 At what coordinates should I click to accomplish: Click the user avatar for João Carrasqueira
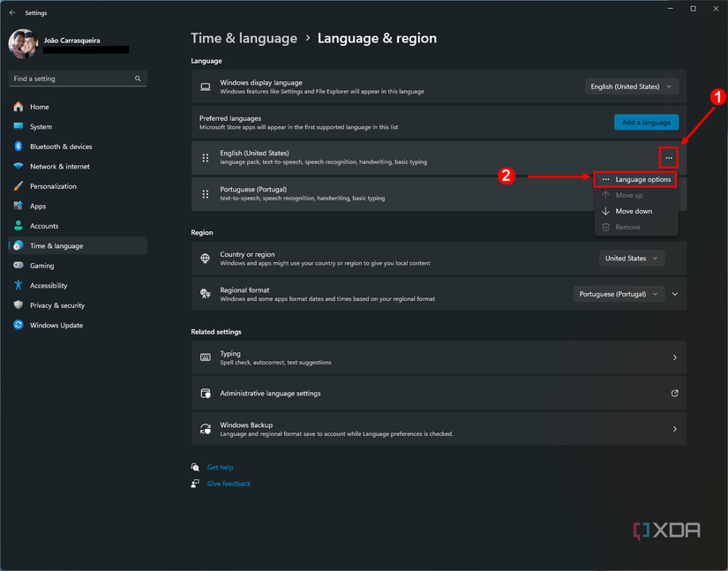coord(22,43)
